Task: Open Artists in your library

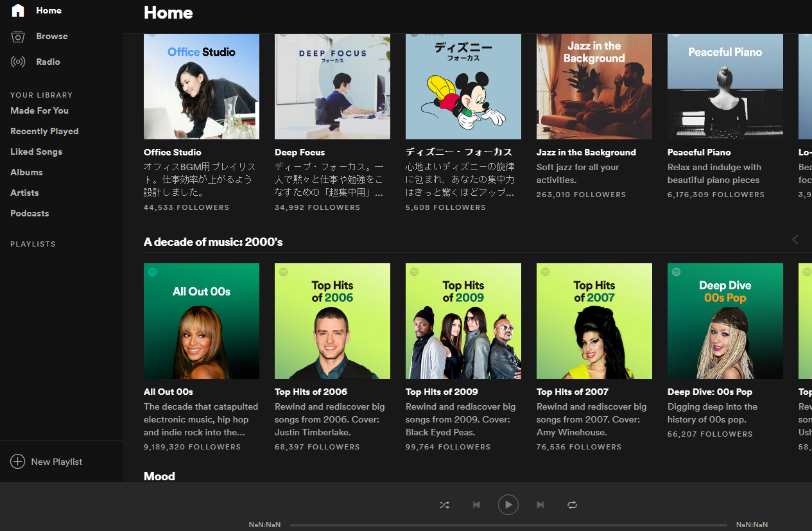Action: coord(24,193)
